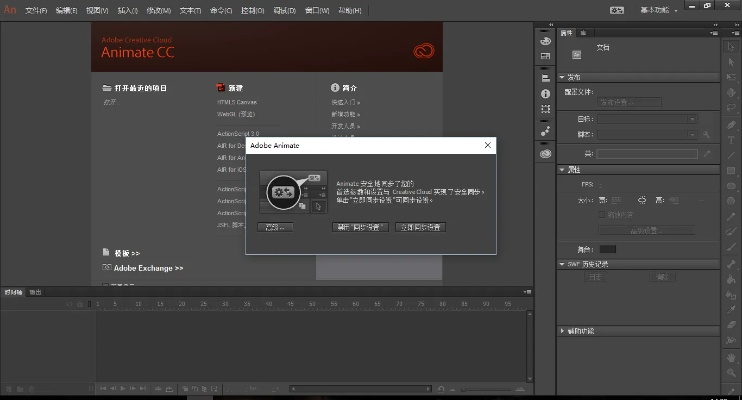Open the 脚本 script dropdown
Viewport: 742px width, 400px height.
(x=647, y=135)
